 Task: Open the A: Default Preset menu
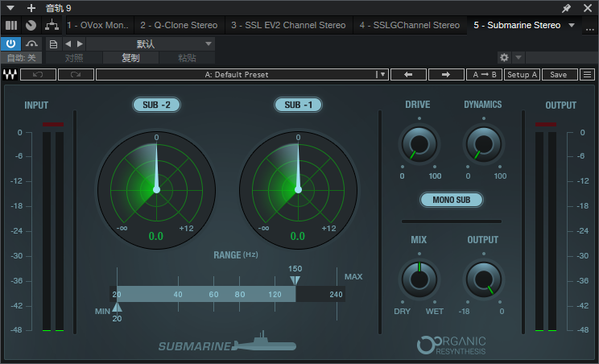pos(242,74)
